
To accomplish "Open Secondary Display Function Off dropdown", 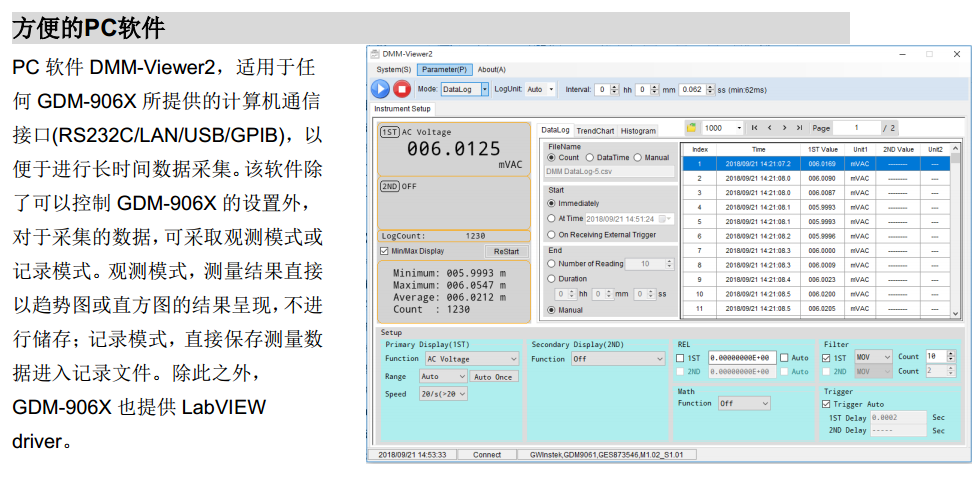I will (x=618, y=359).
